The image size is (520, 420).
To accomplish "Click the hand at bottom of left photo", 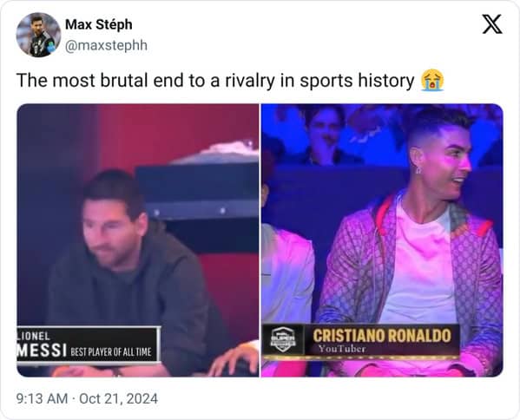I will point(234,359).
